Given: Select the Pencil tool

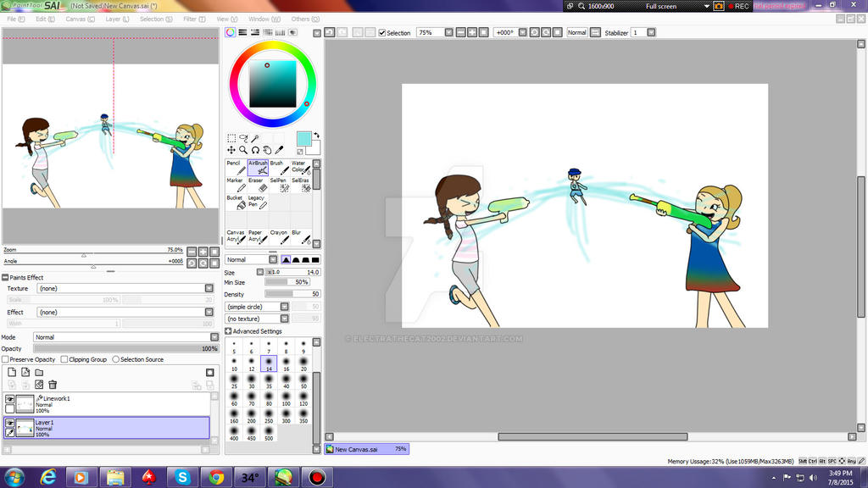Looking at the screenshot, I should coord(236,167).
